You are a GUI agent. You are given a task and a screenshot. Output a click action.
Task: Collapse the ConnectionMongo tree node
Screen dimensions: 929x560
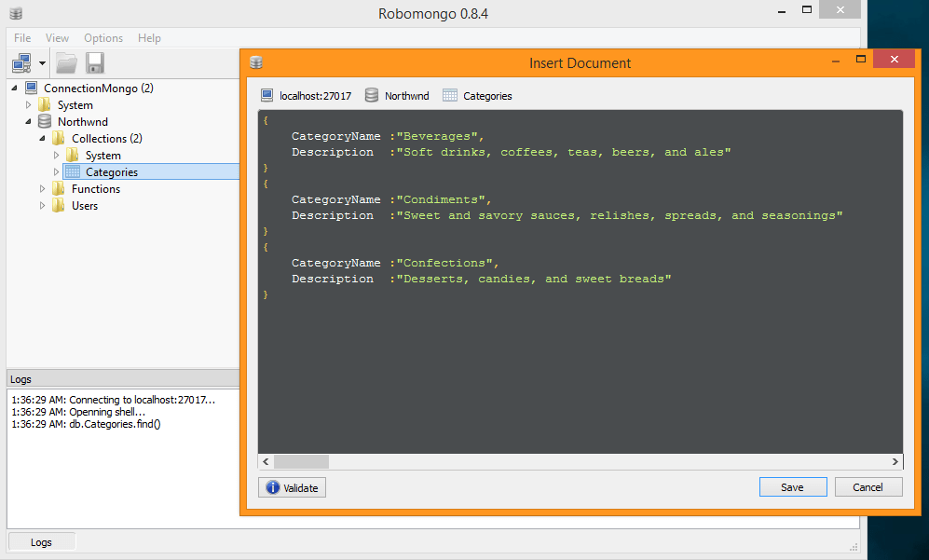tap(15, 88)
